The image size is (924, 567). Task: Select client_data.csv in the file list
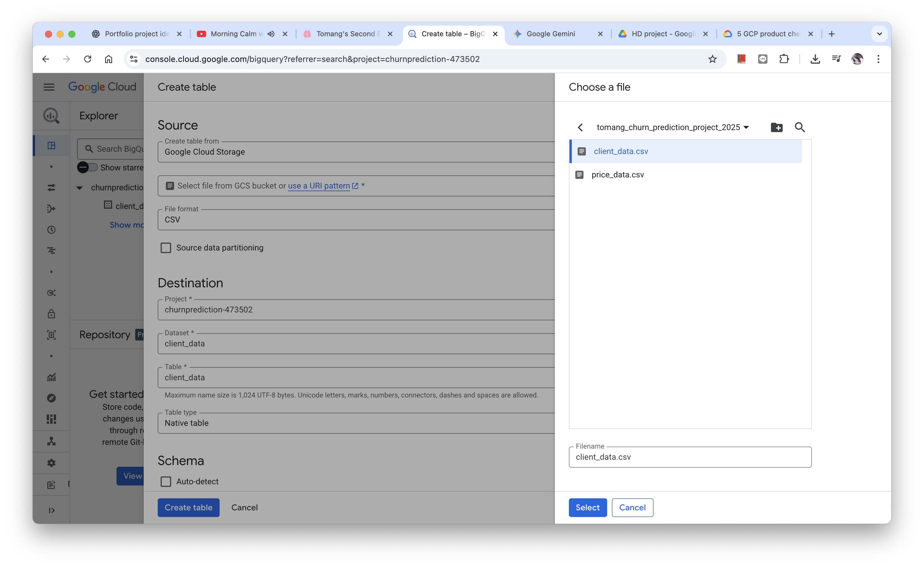tap(685, 151)
